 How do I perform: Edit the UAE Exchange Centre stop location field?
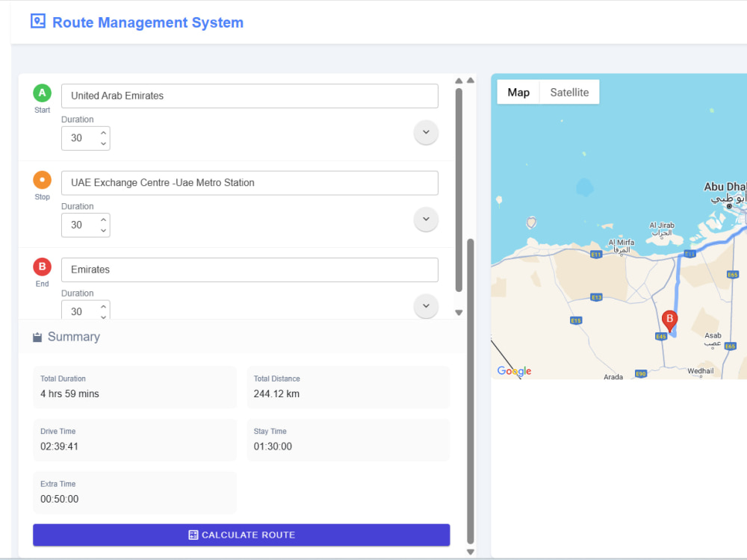pos(249,183)
